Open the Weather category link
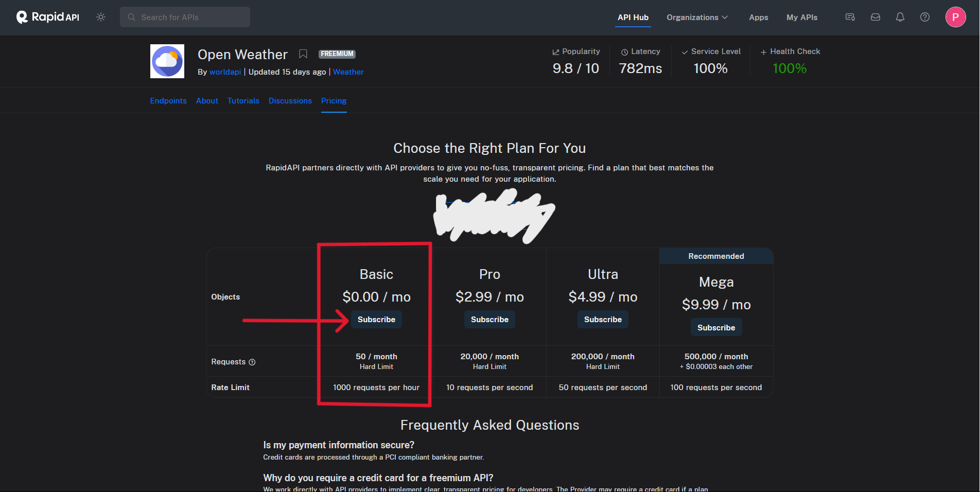 348,72
